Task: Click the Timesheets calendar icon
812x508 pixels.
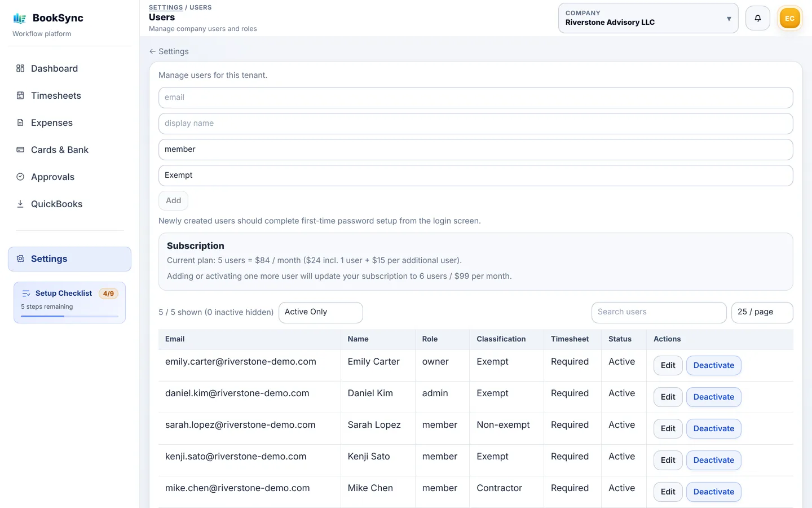Action: [20, 95]
